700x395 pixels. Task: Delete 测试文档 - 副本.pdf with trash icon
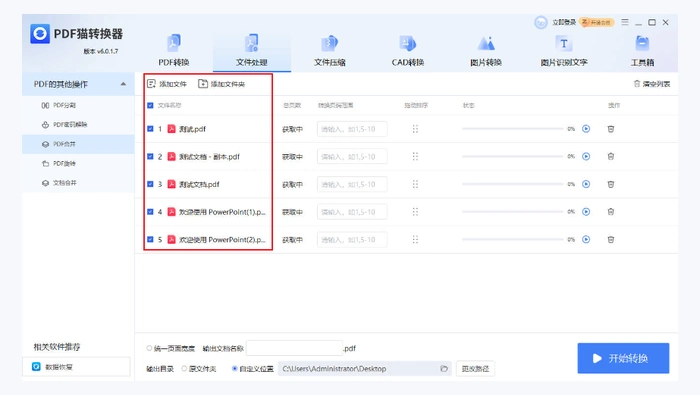tap(611, 157)
